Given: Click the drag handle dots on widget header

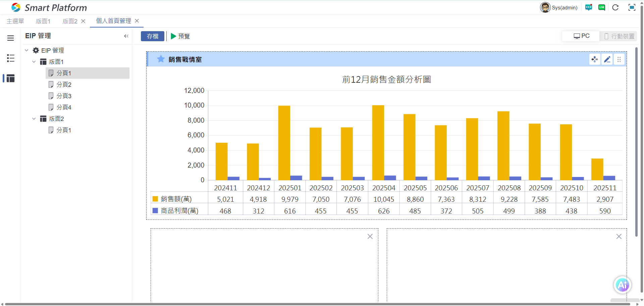Looking at the screenshot, I should [619, 59].
